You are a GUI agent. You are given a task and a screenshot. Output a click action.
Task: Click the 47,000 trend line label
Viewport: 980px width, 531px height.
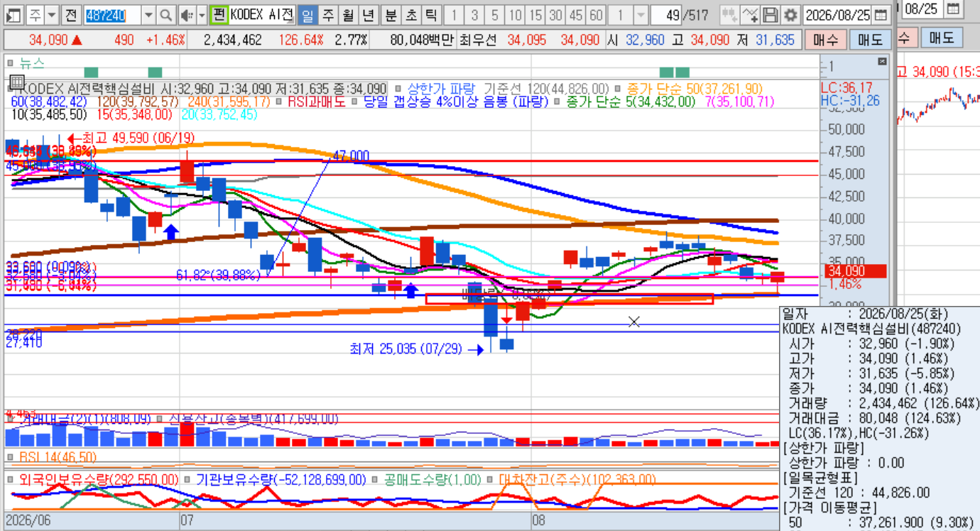pyautogui.click(x=352, y=156)
